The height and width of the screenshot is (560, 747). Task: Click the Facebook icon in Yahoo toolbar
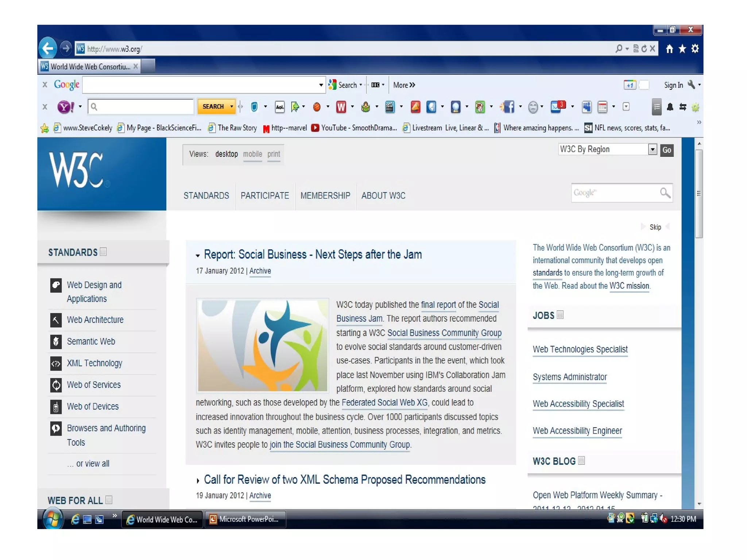[x=508, y=107]
